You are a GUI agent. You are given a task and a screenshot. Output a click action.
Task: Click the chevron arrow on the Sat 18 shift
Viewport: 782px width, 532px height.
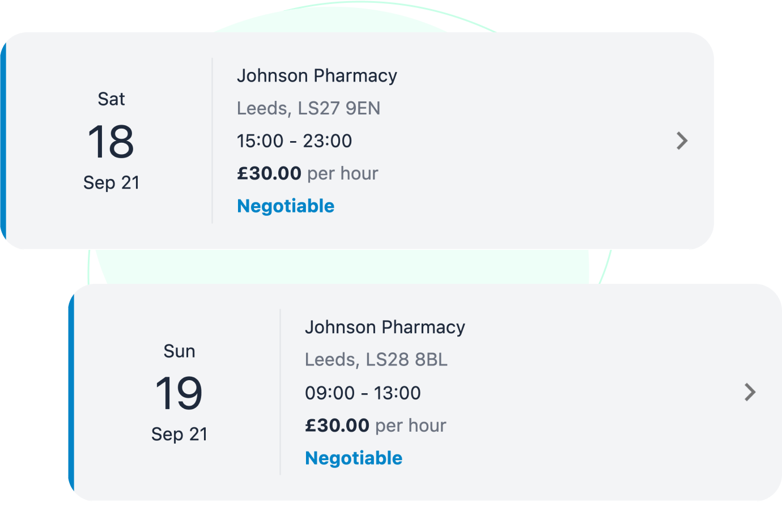coord(682,141)
